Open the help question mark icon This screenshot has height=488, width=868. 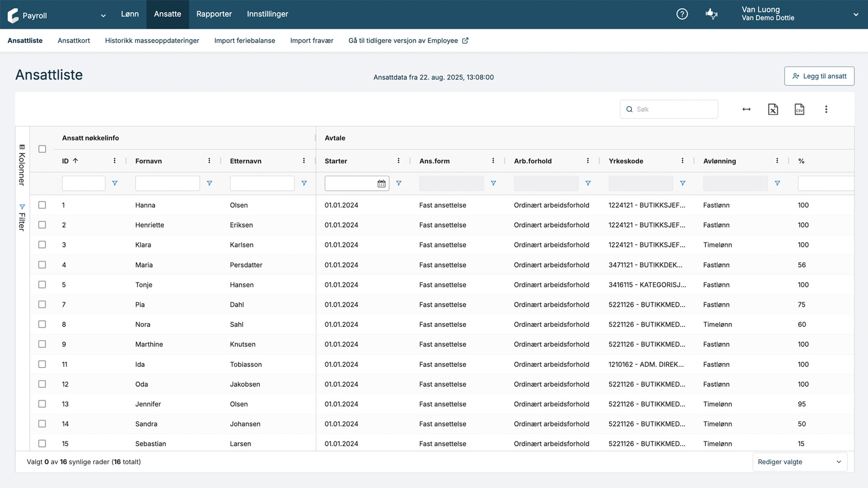(x=682, y=14)
